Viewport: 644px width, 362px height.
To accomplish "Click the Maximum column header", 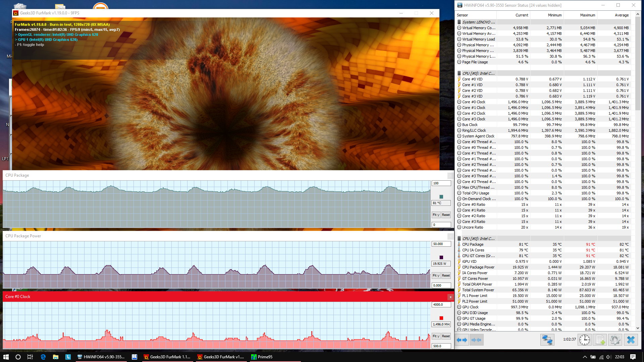I will [587, 15].
